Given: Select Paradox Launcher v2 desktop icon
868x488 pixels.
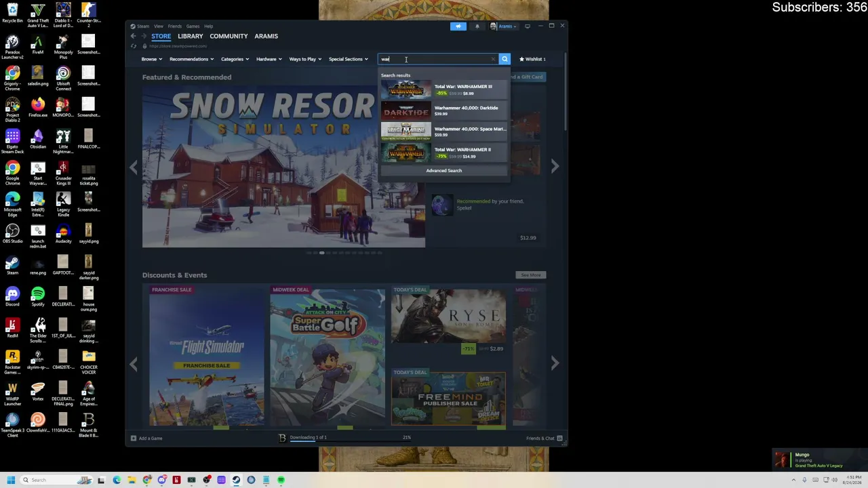Looking at the screenshot, I should (x=12, y=47).
